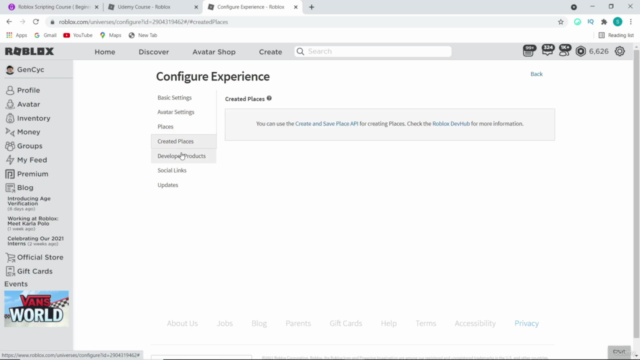
Task: Click the page vertical scrollbar
Action: 636,195
